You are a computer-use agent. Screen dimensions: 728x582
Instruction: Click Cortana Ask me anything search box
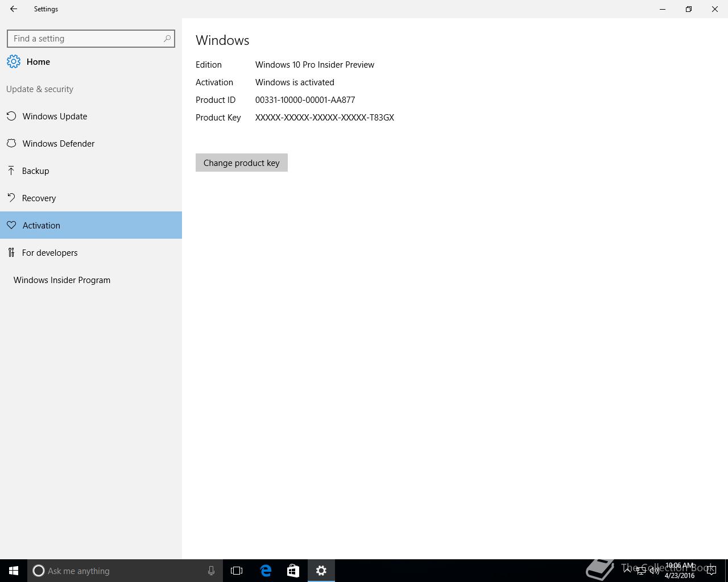click(125, 571)
